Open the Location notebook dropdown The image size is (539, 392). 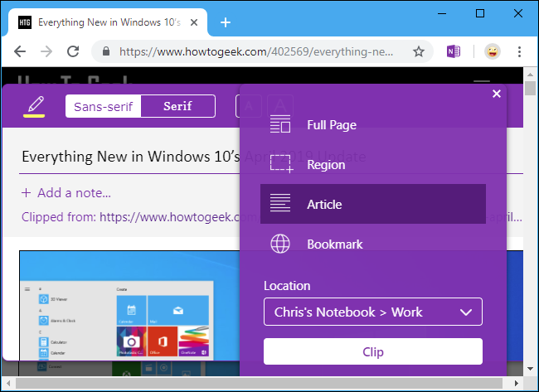pyautogui.click(x=373, y=312)
